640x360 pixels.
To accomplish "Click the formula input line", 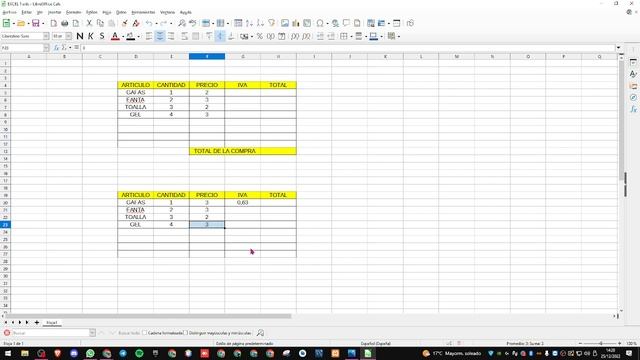I will 348,48.
